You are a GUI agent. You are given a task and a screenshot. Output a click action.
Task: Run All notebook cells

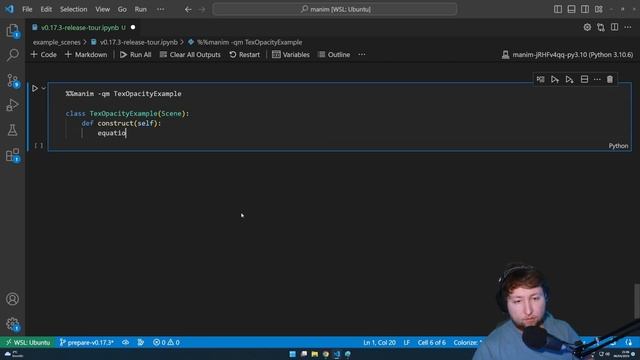[x=136, y=54]
